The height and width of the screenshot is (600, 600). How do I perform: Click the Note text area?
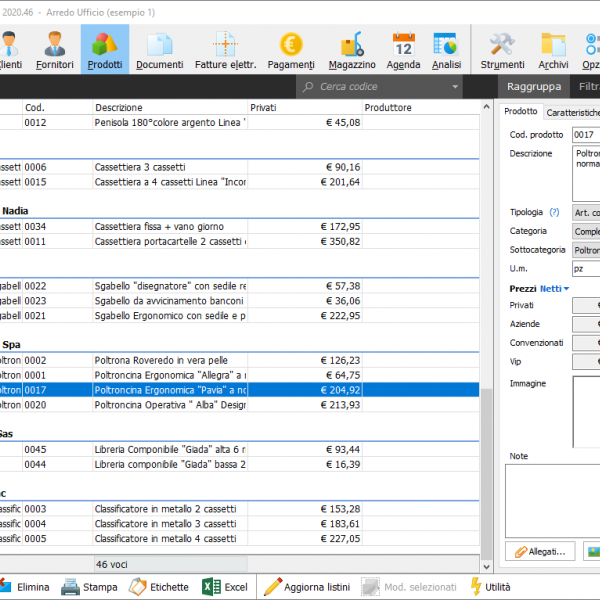tap(553, 501)
